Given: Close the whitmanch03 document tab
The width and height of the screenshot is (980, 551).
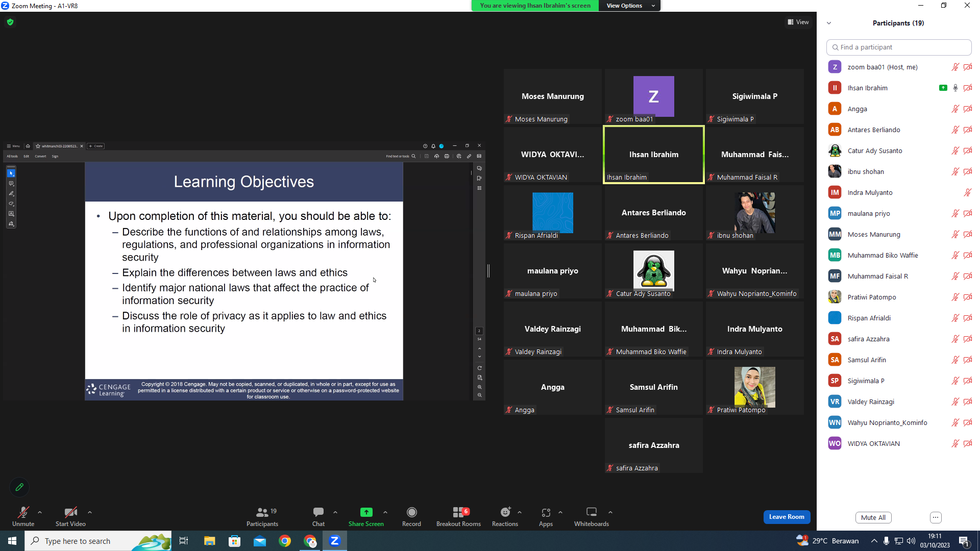Looking at the screenshot, I should tap(82, 146).
